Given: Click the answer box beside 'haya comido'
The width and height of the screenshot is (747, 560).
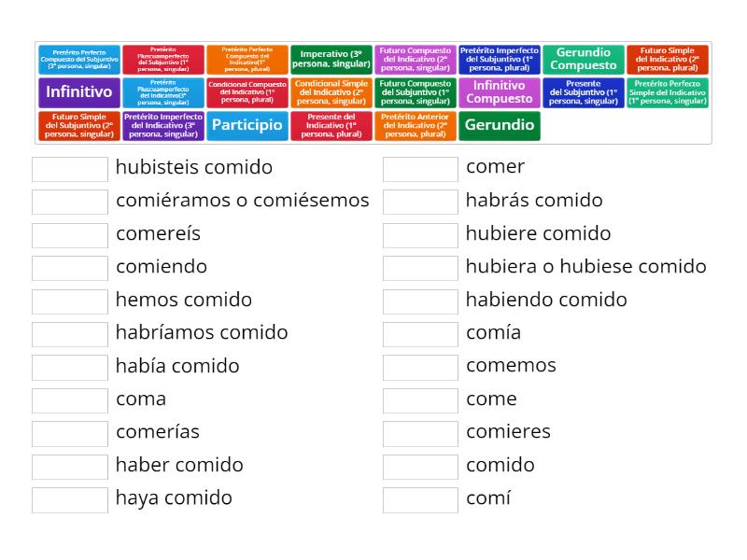Looking at the screenshot, I should [x=70, y=499].
